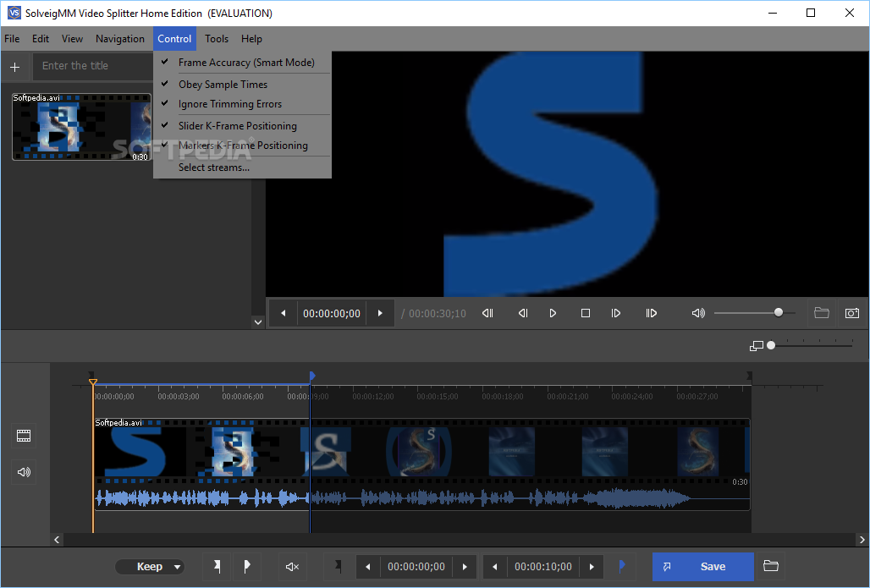Toggle Ignore Trimming Errors option

[x=243, y=104]
